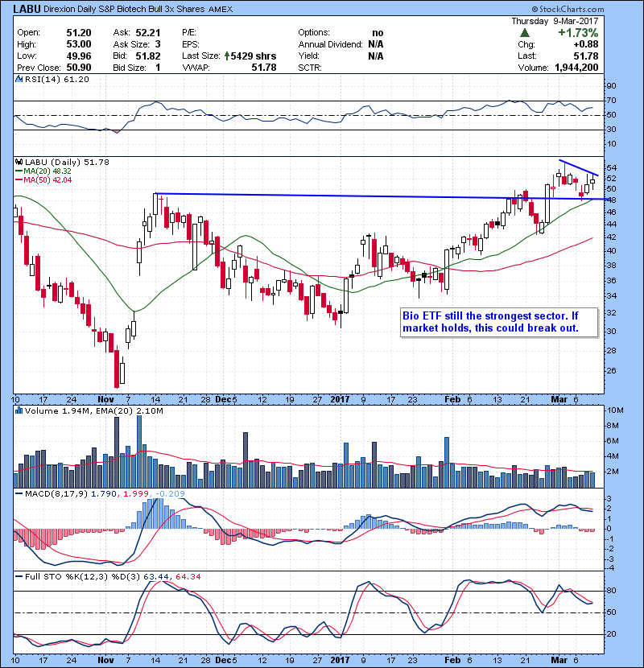Click the +1.73% percent change

578,33
